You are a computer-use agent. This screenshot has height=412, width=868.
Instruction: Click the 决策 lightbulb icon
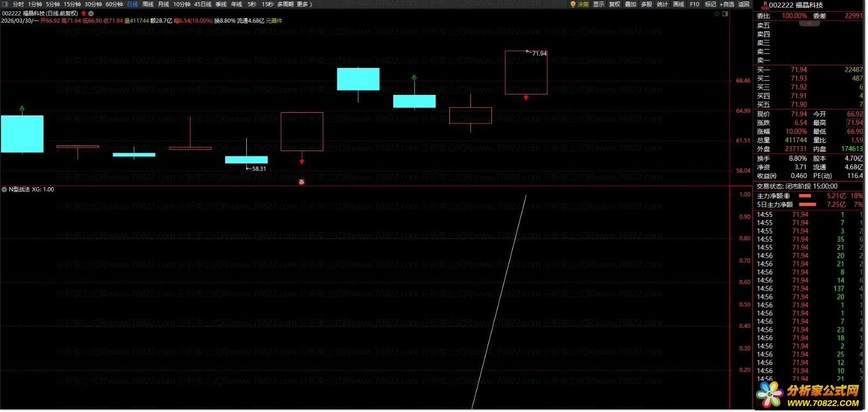tap(573, 4)
